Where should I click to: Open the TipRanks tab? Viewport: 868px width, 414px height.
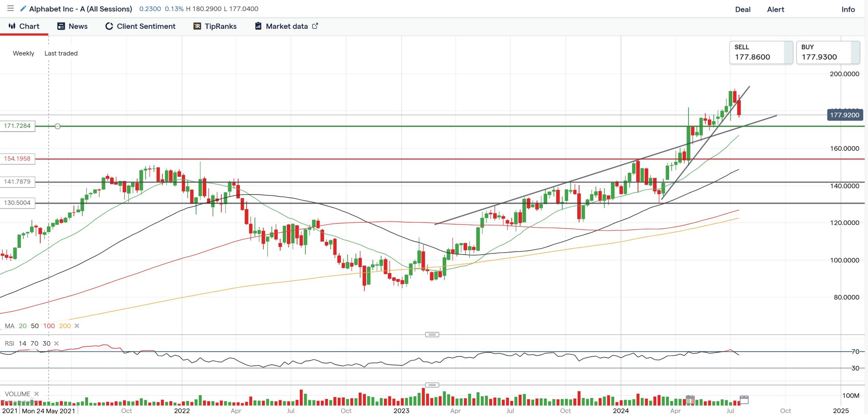click(x=215, y=26)
